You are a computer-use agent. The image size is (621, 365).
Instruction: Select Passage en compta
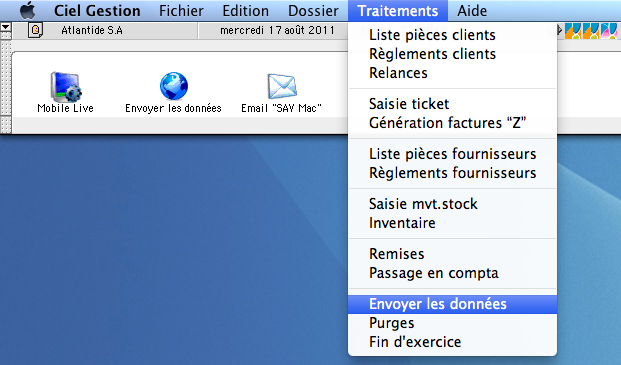coord(452,273)
